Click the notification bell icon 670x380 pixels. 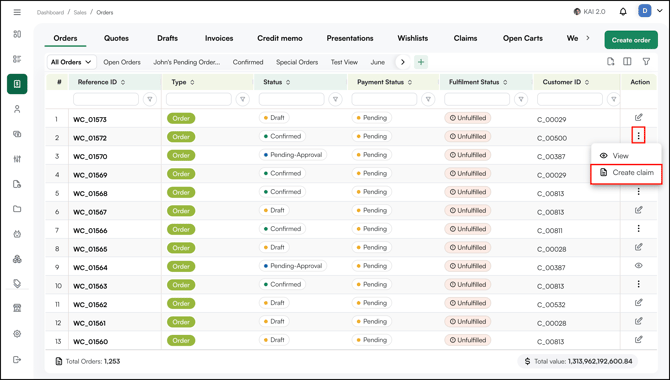pos(623,12)
